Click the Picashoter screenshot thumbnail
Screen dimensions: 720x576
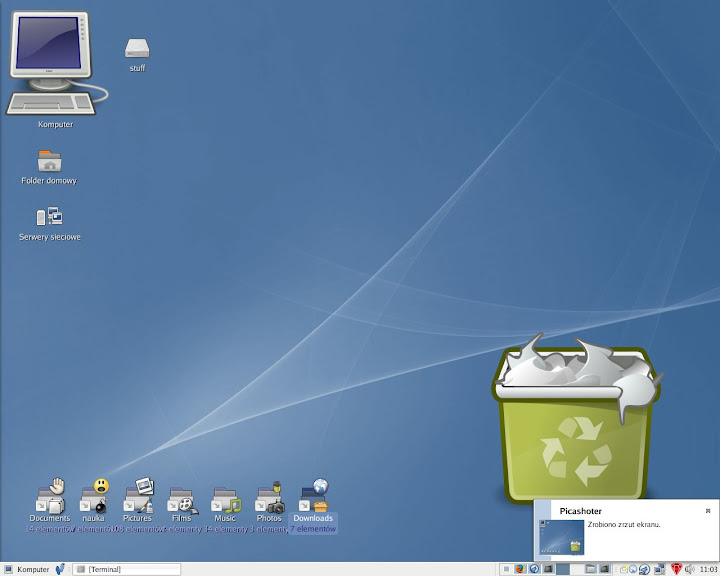[x=561, y=537]
